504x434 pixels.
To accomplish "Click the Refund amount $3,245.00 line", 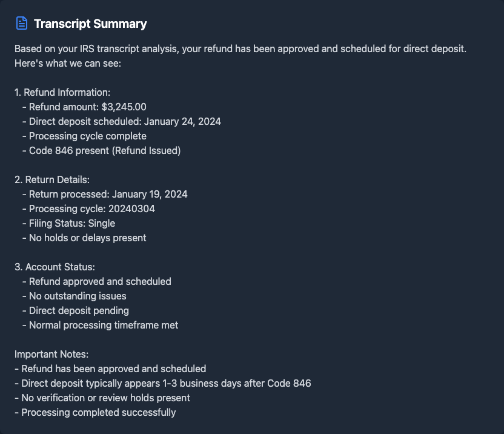I will 87,107.
